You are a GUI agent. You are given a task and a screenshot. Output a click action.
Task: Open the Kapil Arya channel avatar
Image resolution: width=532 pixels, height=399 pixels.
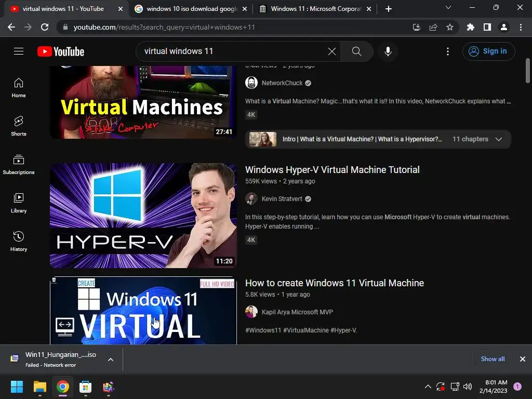(251, 312)
